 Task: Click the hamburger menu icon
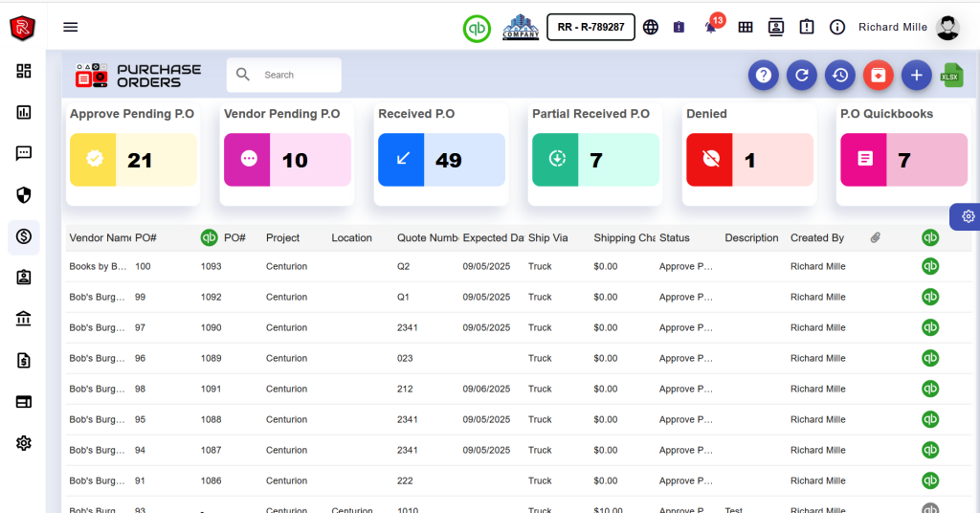(70, 27)
